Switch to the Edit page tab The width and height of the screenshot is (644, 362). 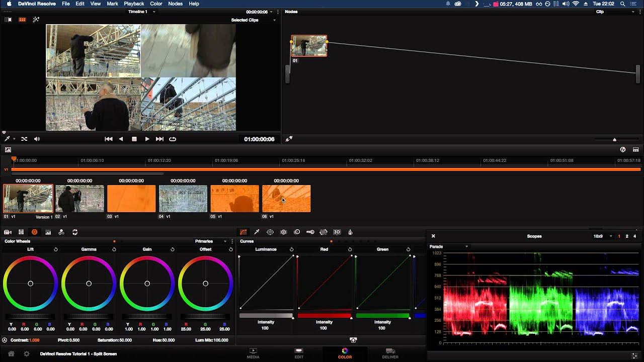(299, 353)
